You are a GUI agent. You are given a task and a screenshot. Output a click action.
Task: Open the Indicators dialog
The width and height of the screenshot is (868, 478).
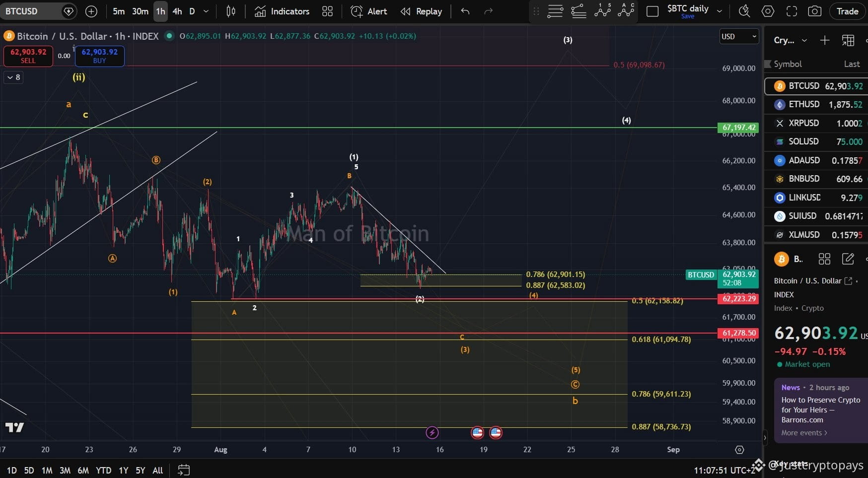[282, 11]
